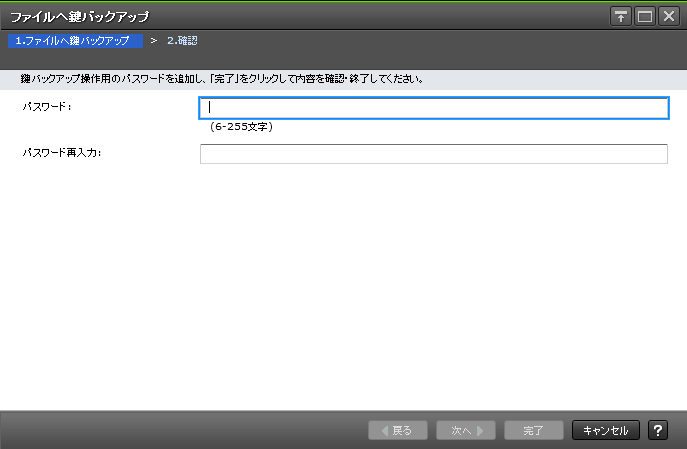Select step 2.確認 in the wizard
Screen dimensions: 687x449
point(182,41)
